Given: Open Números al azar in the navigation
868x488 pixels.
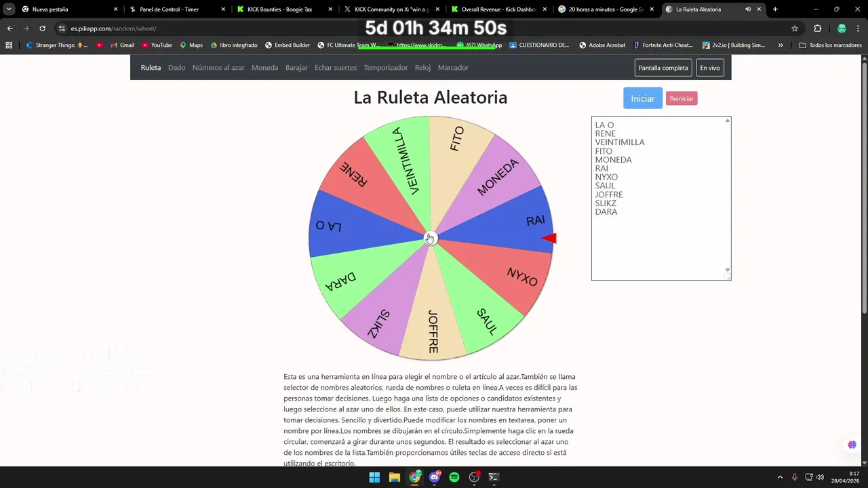Looking at the screenshot, I should (218, 68).
